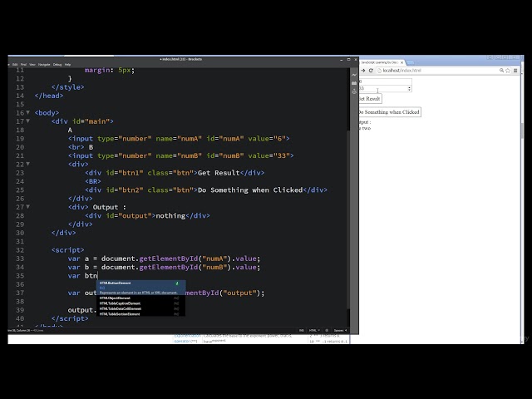Open the Help menu in Brackets
This screenshot has width=532, height=399.
(x=67, y=65)
